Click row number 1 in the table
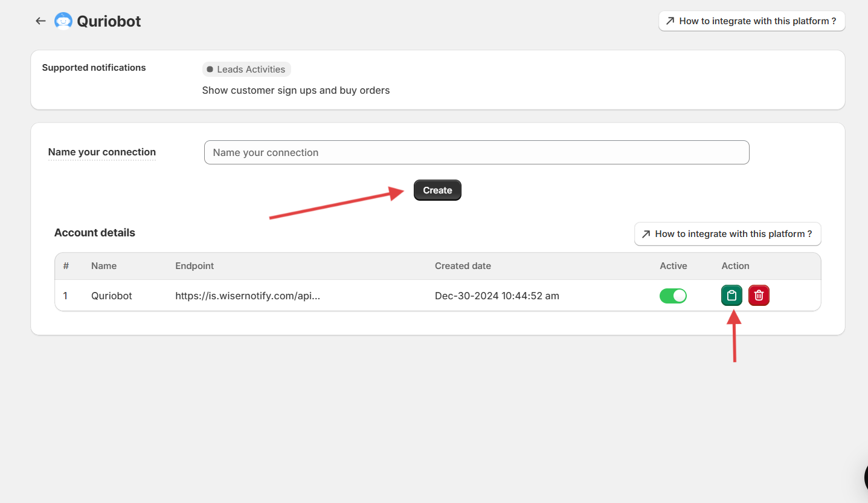Viewport: 868px width, 503px height. 65,296
